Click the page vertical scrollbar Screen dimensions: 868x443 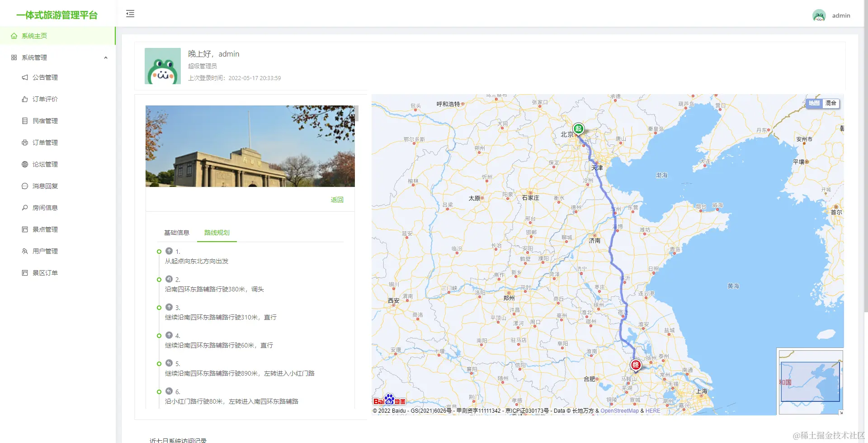[866, 156]
